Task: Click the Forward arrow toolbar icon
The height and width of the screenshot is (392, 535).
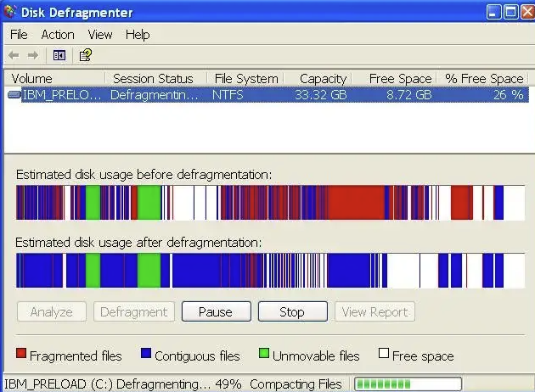Action: [x=33, y=55]
